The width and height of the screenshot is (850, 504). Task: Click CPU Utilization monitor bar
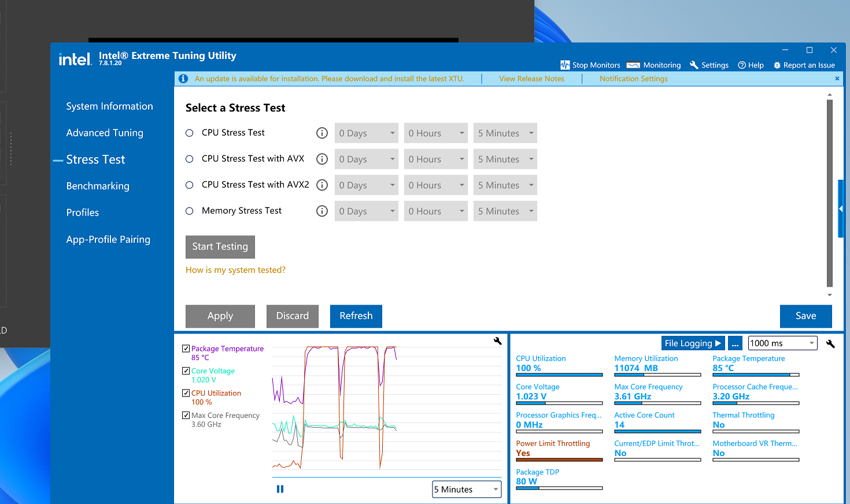click(x=559, y=375)
